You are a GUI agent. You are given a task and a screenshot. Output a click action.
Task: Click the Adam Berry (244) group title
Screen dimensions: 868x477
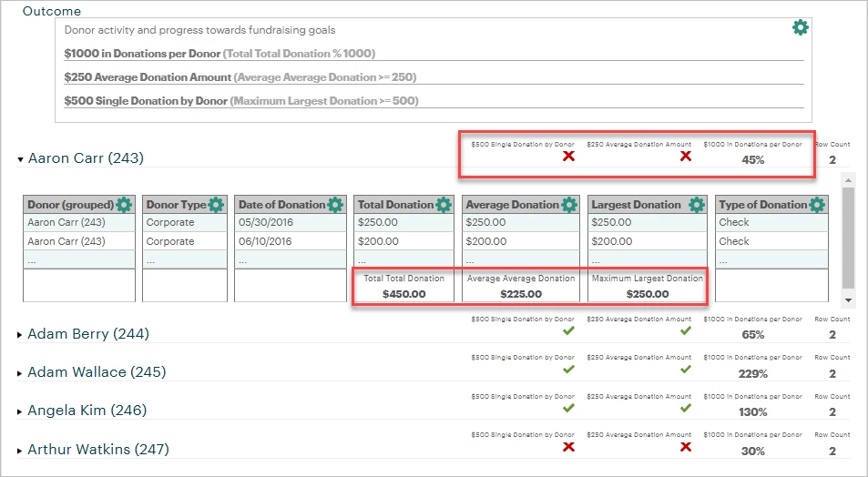(88, 334)
